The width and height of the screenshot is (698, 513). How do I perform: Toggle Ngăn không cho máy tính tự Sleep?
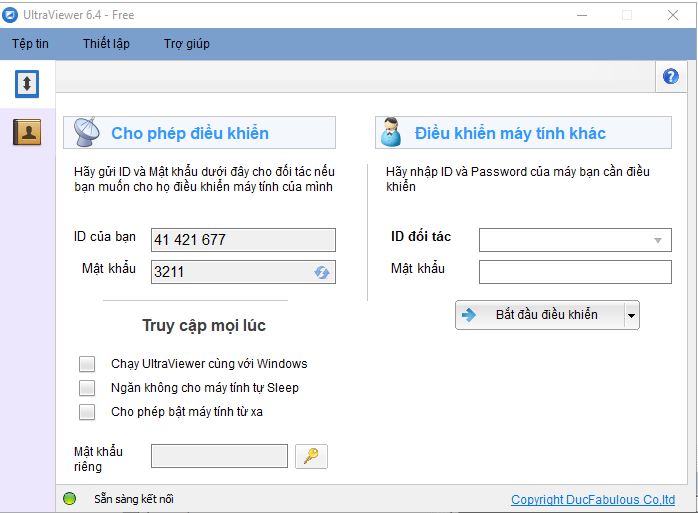click(87, 388)
